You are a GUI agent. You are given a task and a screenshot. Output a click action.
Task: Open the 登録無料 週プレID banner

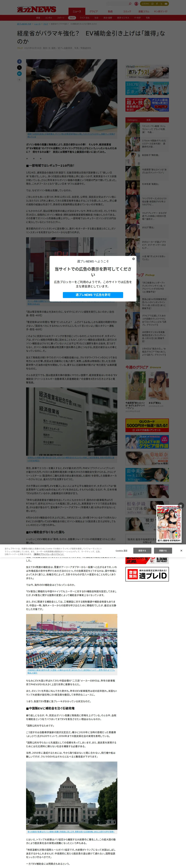(147, 574)
